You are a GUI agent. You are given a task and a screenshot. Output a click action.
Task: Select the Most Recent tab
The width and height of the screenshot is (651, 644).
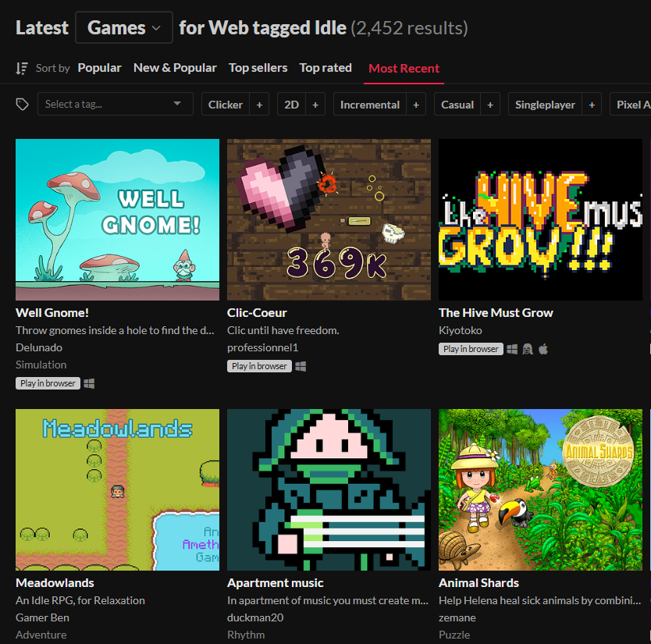tap(404, 68)
